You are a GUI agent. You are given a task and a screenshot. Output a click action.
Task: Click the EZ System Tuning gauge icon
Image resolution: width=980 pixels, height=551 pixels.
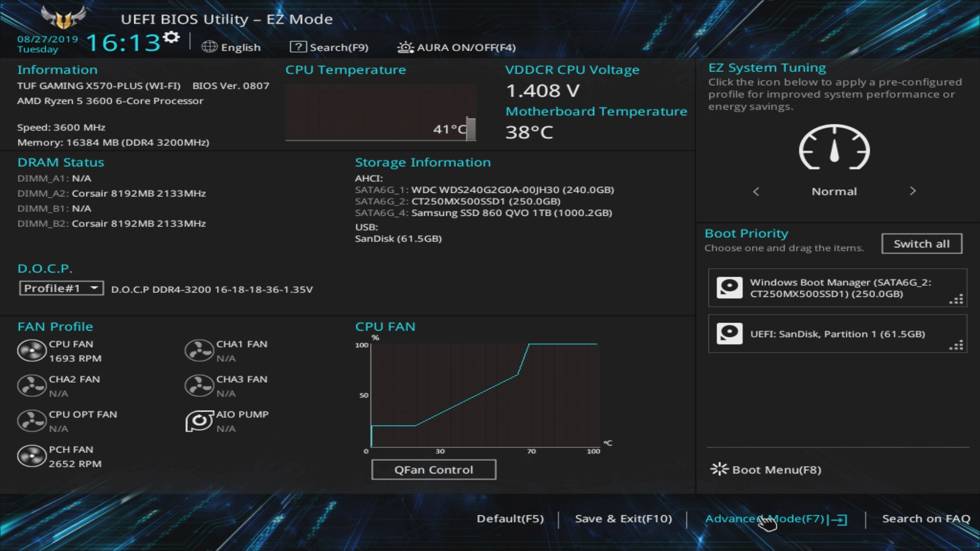[835, 147]
